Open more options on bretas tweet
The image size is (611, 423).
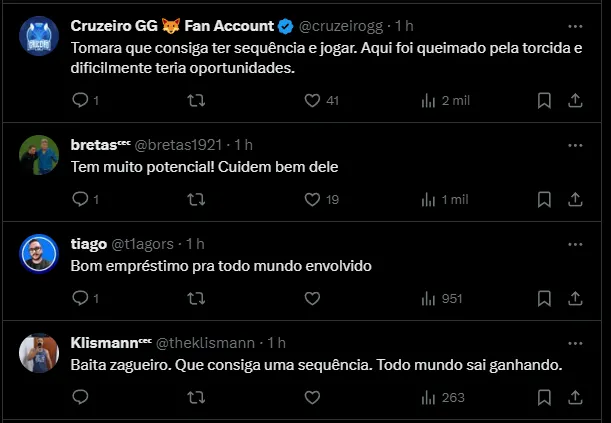[575, 145]
